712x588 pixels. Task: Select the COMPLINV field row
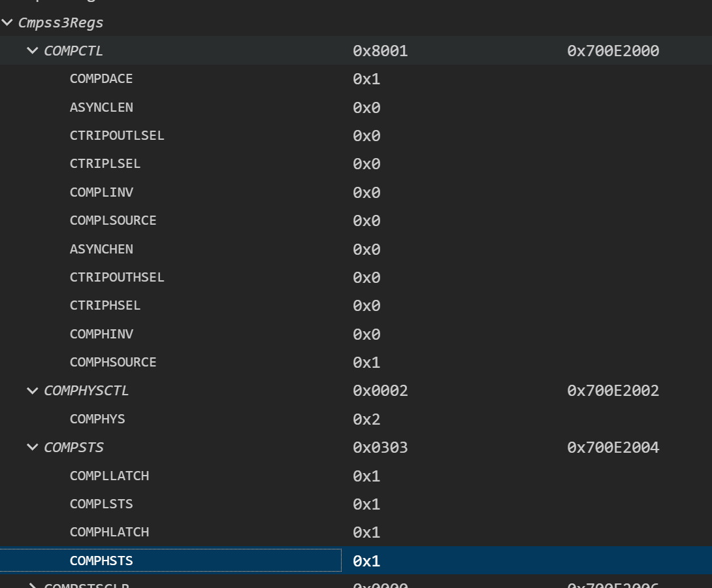pos(101,193)
